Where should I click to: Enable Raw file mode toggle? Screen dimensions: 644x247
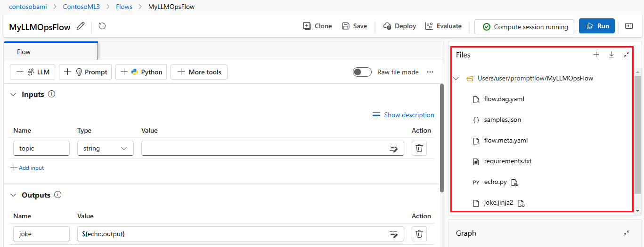(x=362, y=72)
